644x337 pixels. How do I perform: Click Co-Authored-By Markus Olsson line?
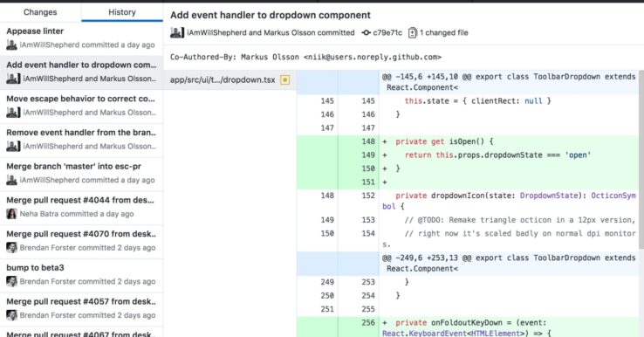[x=305, y=57]
